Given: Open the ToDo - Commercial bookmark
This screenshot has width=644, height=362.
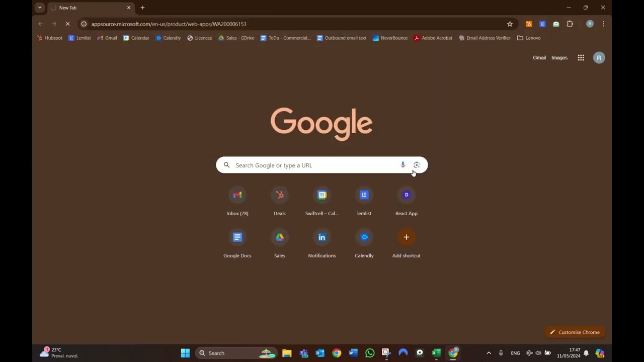Looking at the screenshot, I should [285, 38].
